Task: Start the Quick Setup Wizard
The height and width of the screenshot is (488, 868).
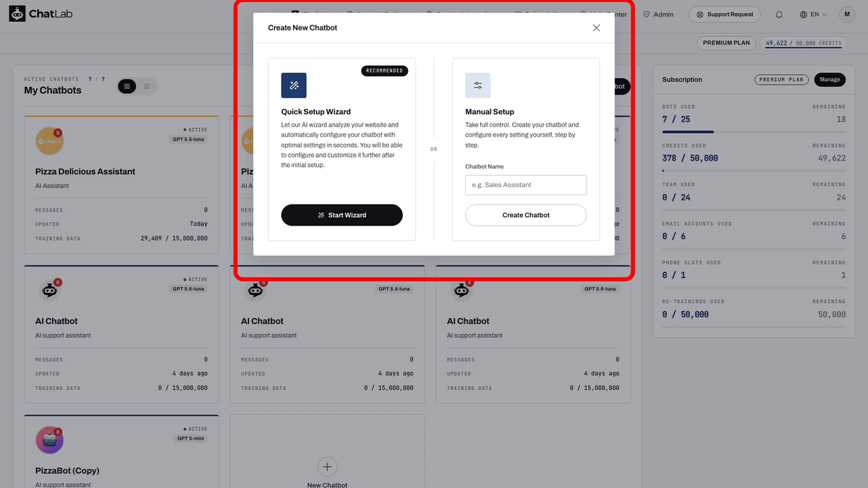Action: coord(342,215)
